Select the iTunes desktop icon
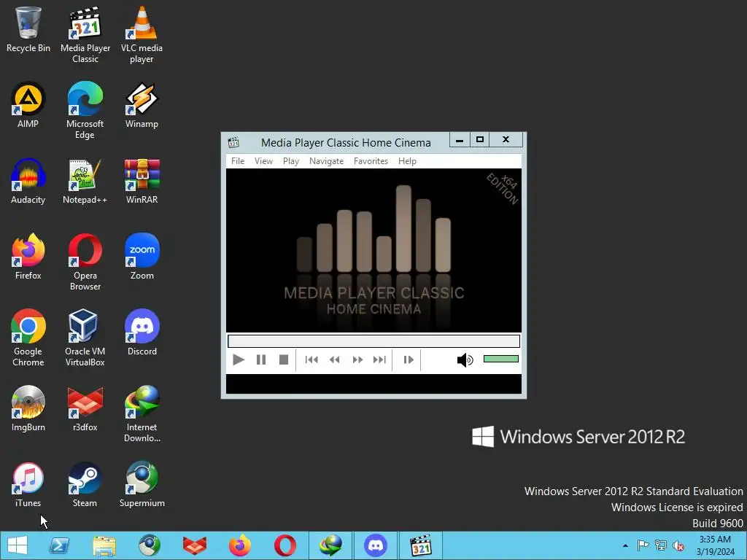This screenshot has height=560, width=747. (28, 485)
